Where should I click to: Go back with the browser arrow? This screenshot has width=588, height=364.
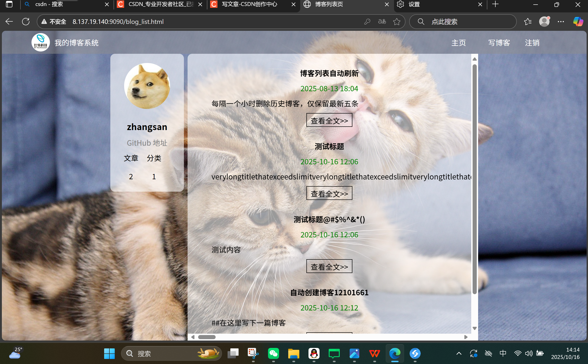[x=9, y=22]
